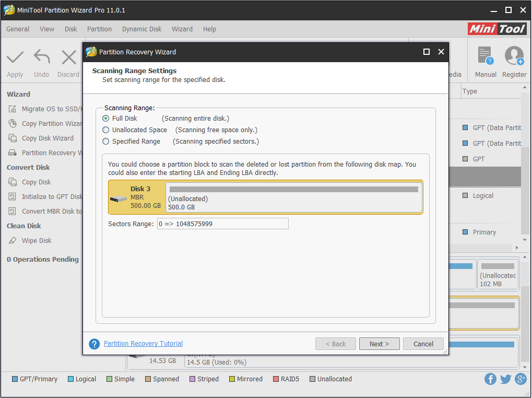532x398 pixels.
Task: Click the Wipe Disk label
Action: [x=37, y=241]
